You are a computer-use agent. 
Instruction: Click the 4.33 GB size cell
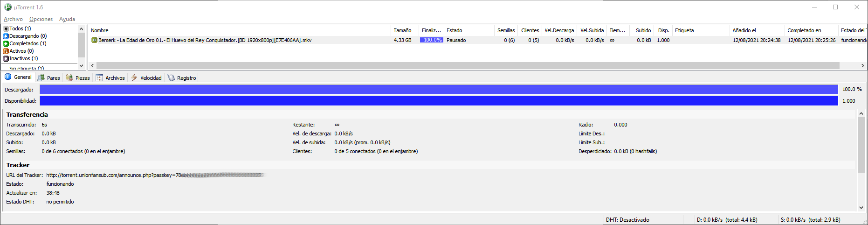(402, 40)
